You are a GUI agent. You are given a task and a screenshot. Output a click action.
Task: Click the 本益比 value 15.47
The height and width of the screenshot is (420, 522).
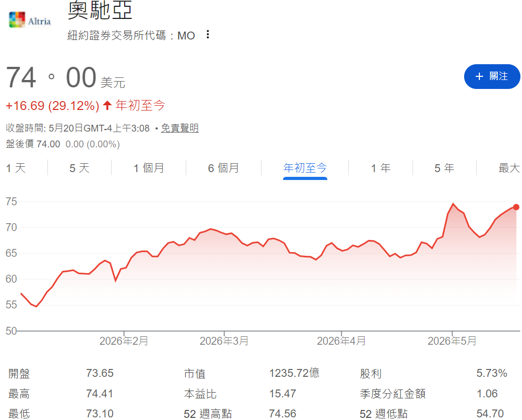click(283, 393)
